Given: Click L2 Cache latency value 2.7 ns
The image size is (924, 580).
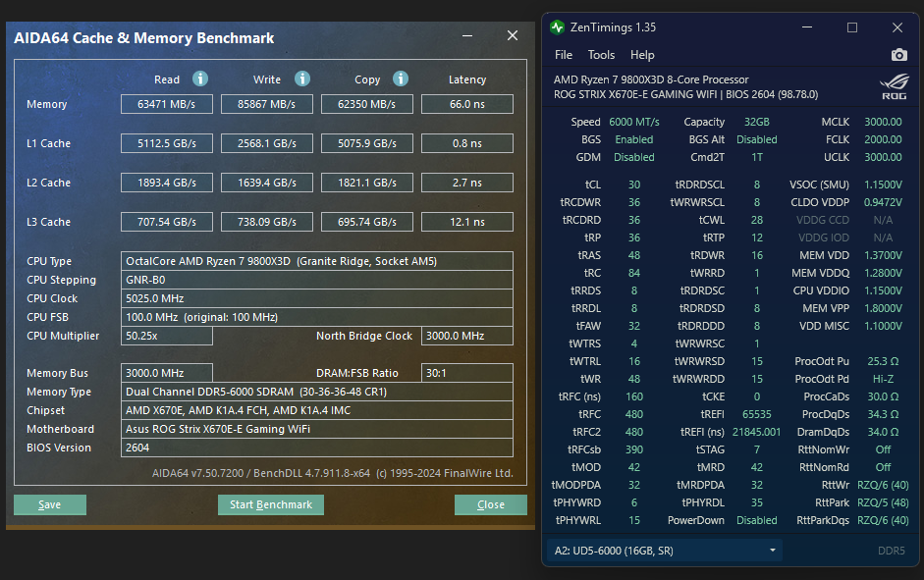Looking at the screenshot, I should coord(467,183).
